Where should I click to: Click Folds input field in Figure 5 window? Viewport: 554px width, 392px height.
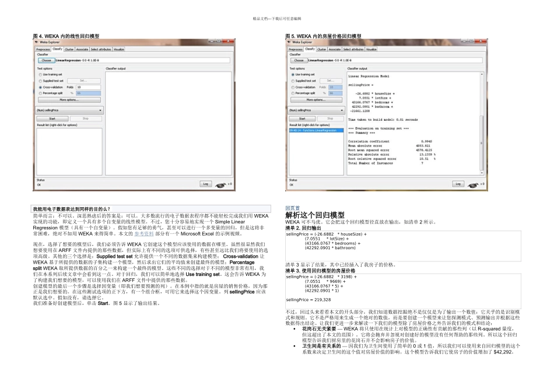click(x=335, y=87)
